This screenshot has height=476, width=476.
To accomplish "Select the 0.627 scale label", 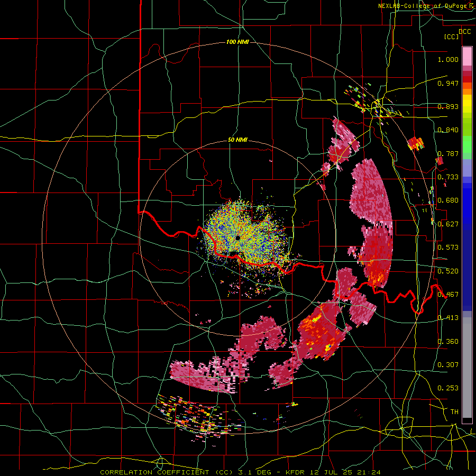I will pos(448,224).
